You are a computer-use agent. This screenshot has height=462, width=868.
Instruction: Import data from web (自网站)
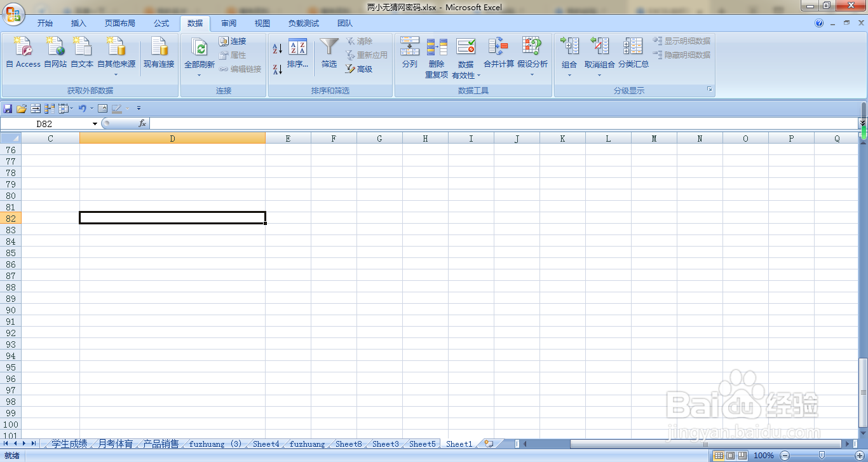click(55, 52)
